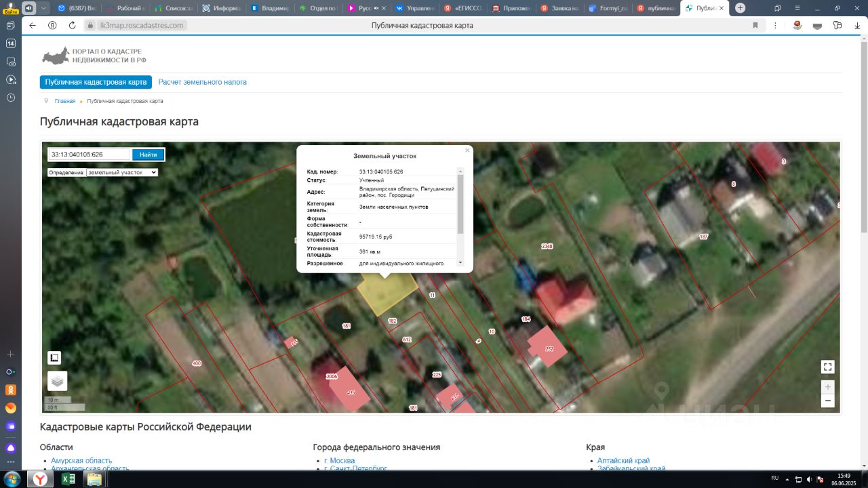
Task: Click the taskbar clock 15:49
Action: click(844, 476)
